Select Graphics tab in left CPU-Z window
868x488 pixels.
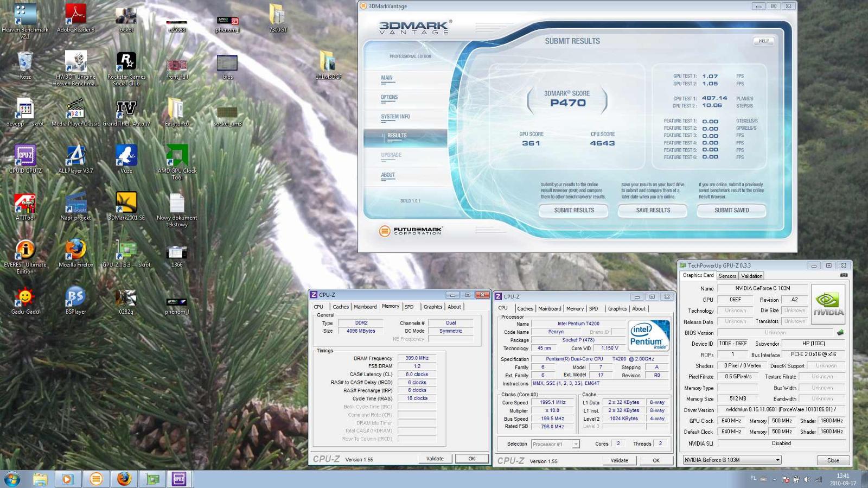(x=433, y=307)
